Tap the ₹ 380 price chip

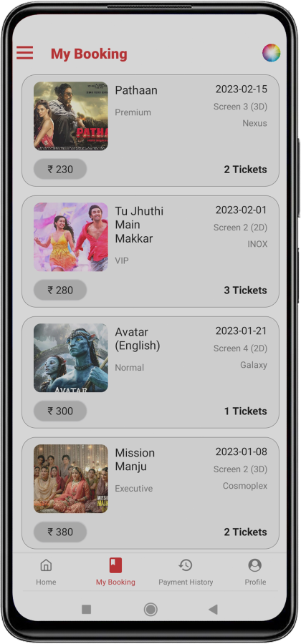60,532
